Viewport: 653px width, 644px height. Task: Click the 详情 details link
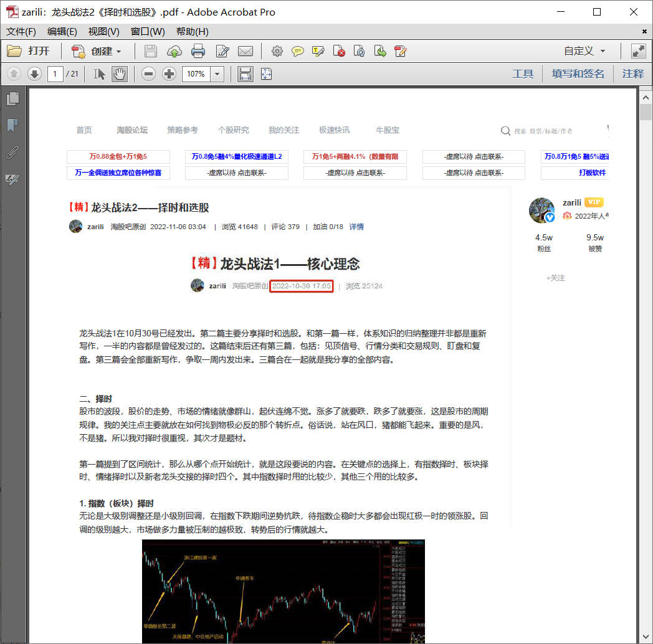point(356,227)
